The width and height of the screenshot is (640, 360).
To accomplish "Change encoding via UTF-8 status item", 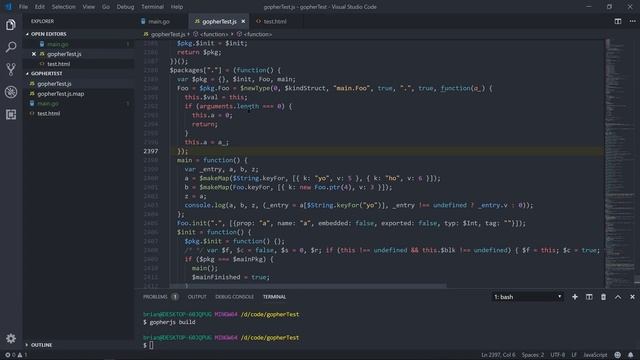I will pos(558,355).
